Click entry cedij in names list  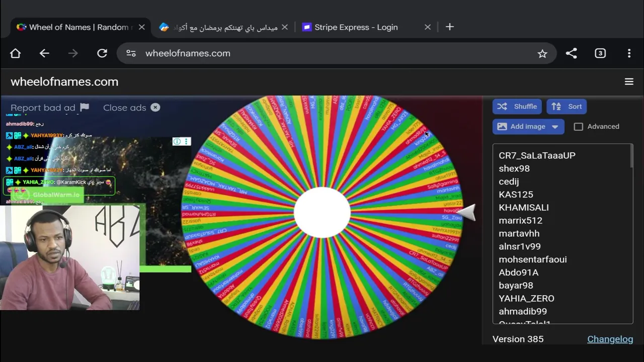coord(509,182)
